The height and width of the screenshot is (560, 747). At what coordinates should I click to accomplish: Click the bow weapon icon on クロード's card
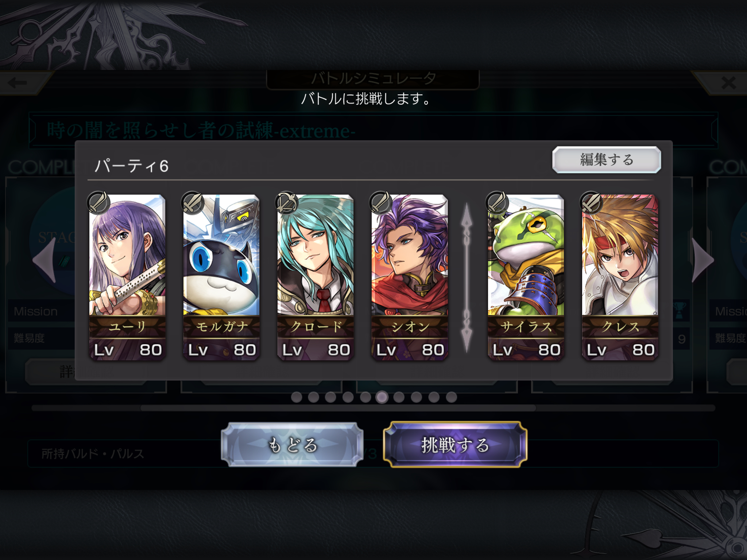coord(287,202)
